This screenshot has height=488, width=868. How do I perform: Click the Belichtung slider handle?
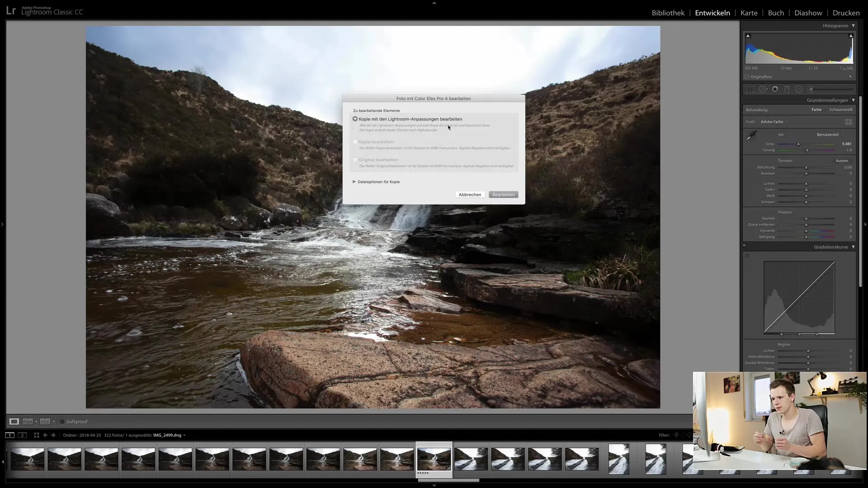pyautogui.click(x=806, y=168)
